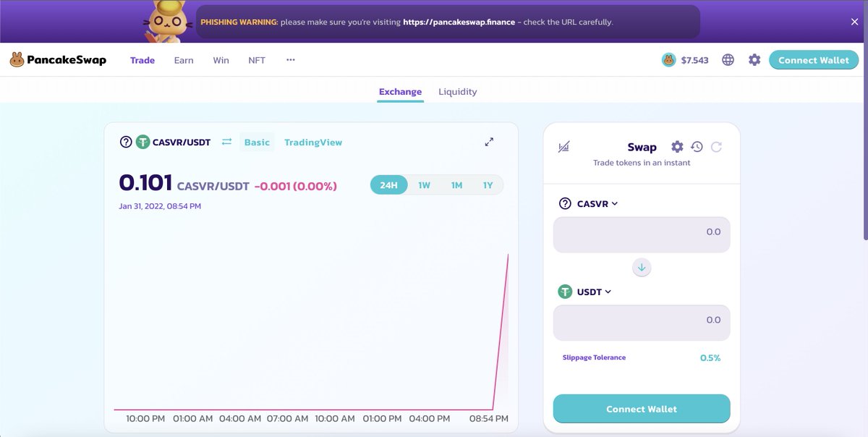Open the NFT menu
Screen dimensions: 868x437
click(257, 60)
